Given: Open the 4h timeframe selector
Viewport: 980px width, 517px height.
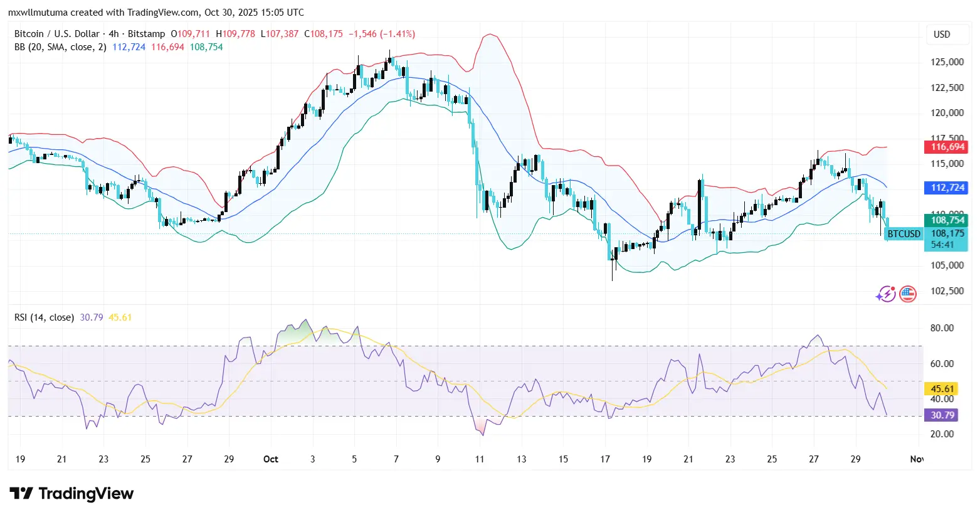Looking at the screenshot, I should [x=113, y=33].
